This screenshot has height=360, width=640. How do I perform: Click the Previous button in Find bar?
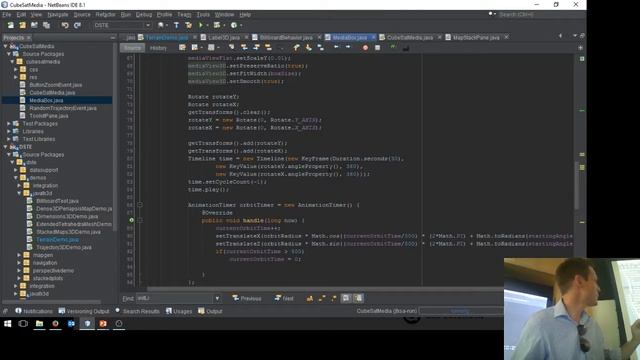pyautogui.click(x=247, y=298)
